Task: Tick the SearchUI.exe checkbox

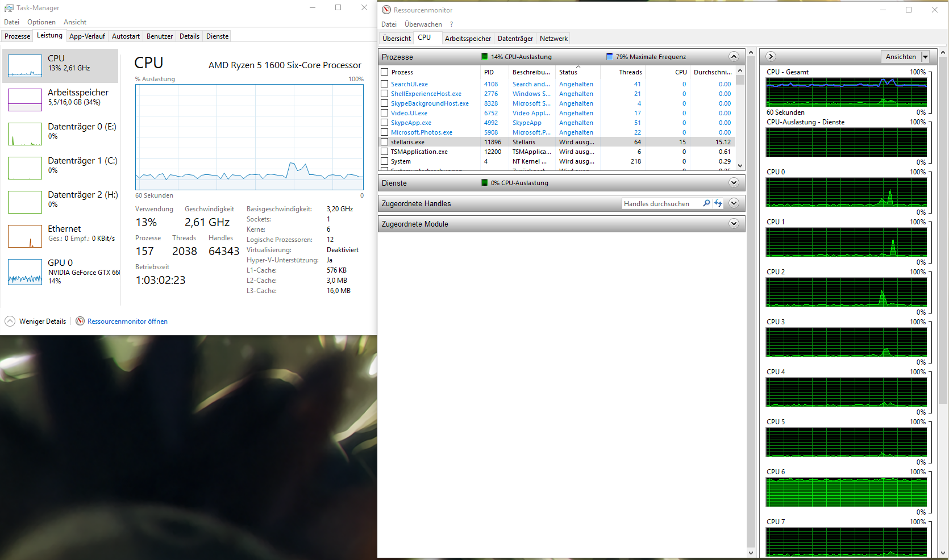Action: (x=385, y=84)
